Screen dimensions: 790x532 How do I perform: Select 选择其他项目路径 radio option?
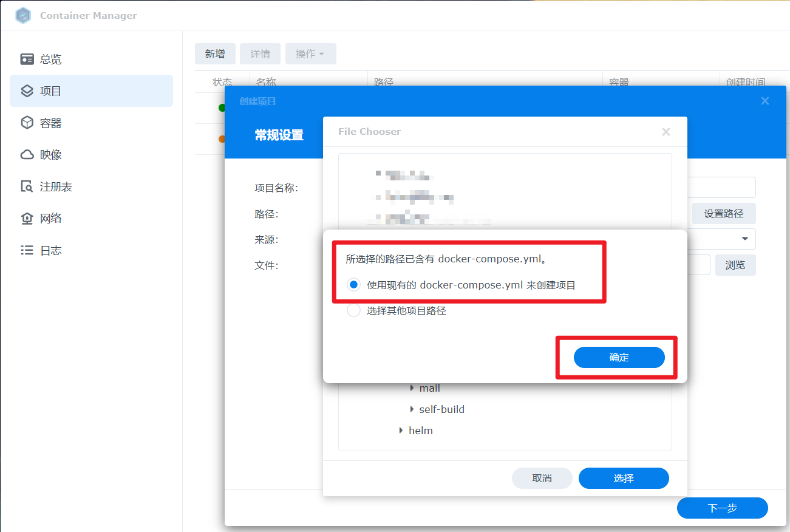pos(353,310)
